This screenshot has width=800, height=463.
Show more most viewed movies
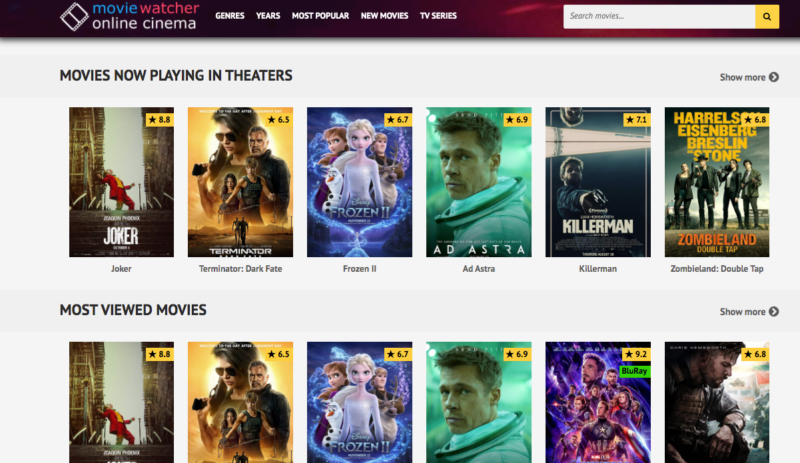tap(749, 311)
